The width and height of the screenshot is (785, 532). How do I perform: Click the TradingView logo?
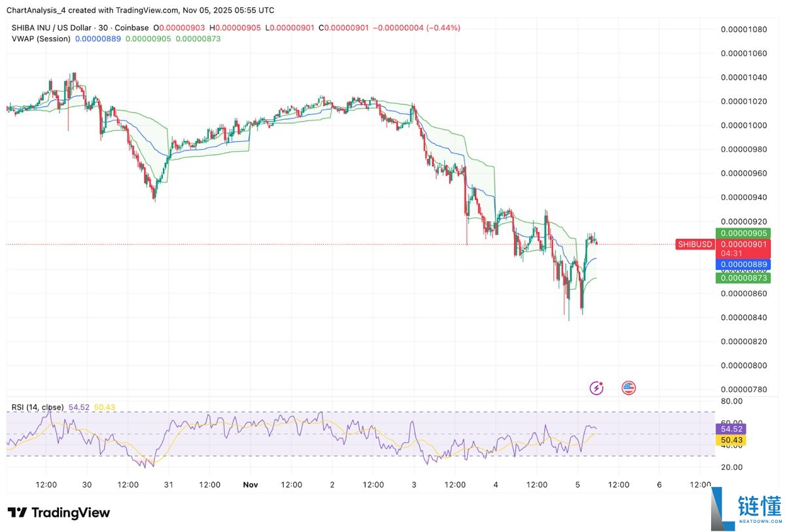tap(59, 512)
